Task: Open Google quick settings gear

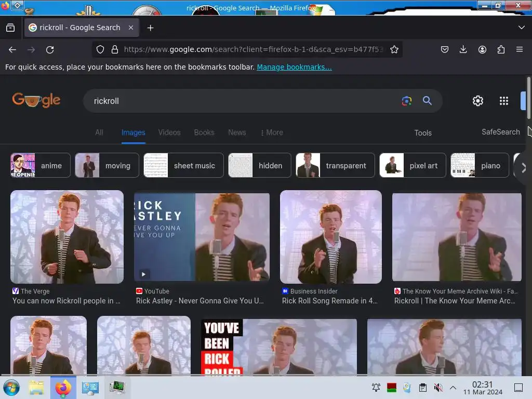Action: click(x=478, y=101)
